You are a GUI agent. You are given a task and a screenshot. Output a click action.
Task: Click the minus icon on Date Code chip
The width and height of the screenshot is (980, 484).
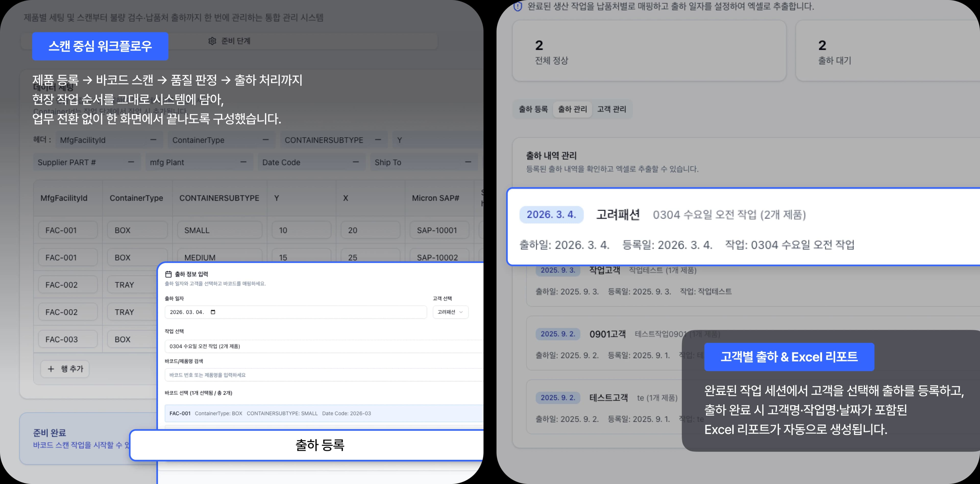point(356,162)
